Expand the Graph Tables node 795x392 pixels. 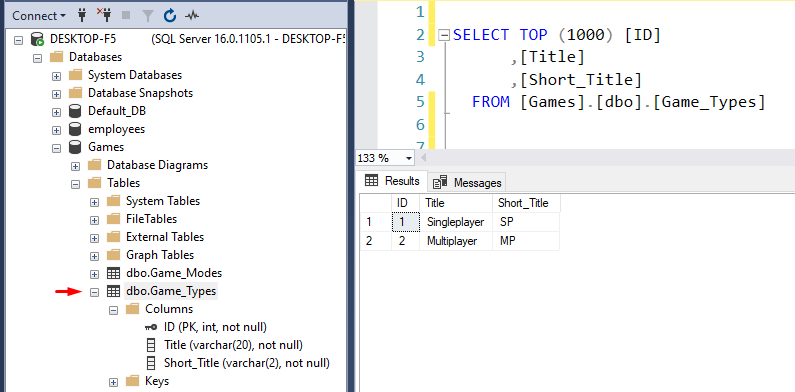click(x=94, y=256)
